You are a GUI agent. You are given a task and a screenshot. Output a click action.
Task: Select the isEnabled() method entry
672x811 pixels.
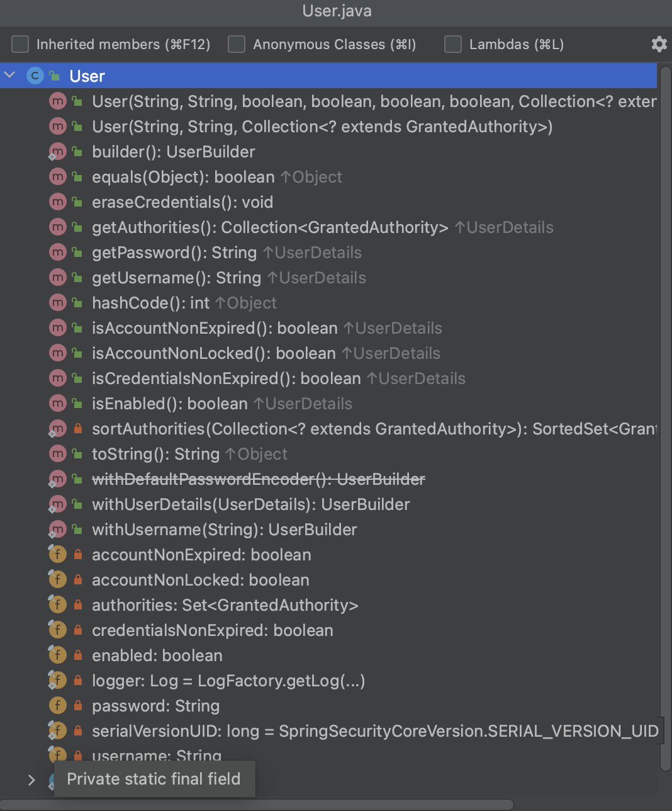pos(169,404)
